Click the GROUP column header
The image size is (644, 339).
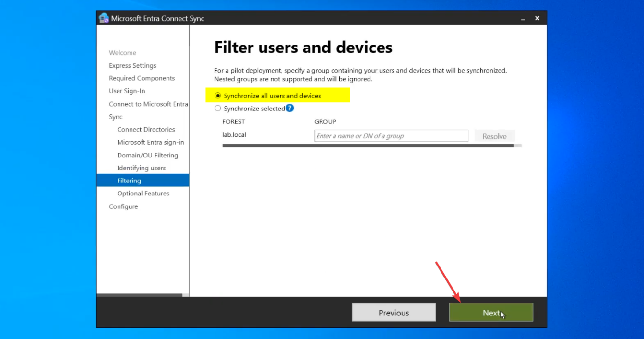point(325,121)
